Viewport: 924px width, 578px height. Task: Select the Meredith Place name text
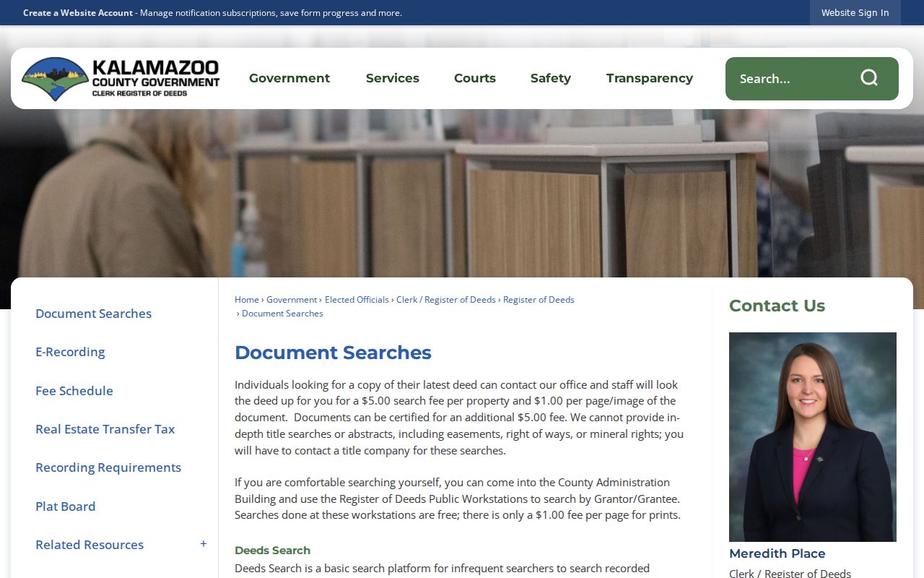point(777,553)
